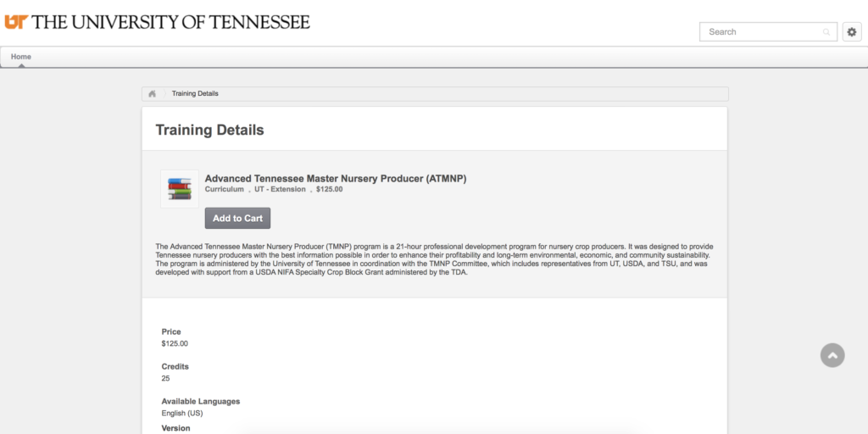Click the settings gear icon

tap(852, 32)
